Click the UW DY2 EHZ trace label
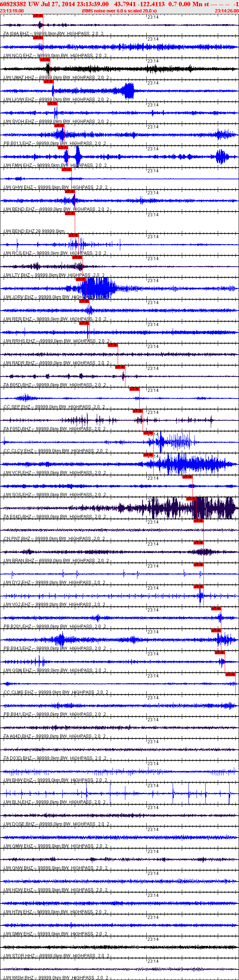Screen dimensions: 239x980 coord(55,583)
